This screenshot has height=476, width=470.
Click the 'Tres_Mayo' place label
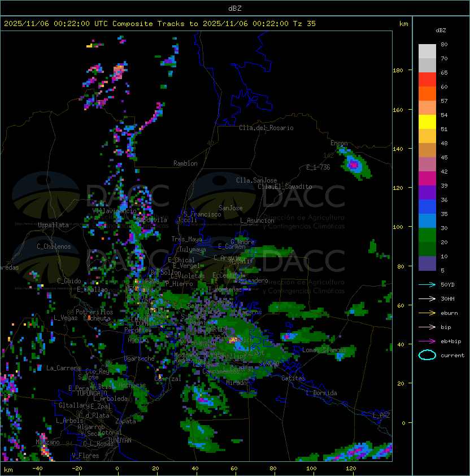tap(186, 239)
